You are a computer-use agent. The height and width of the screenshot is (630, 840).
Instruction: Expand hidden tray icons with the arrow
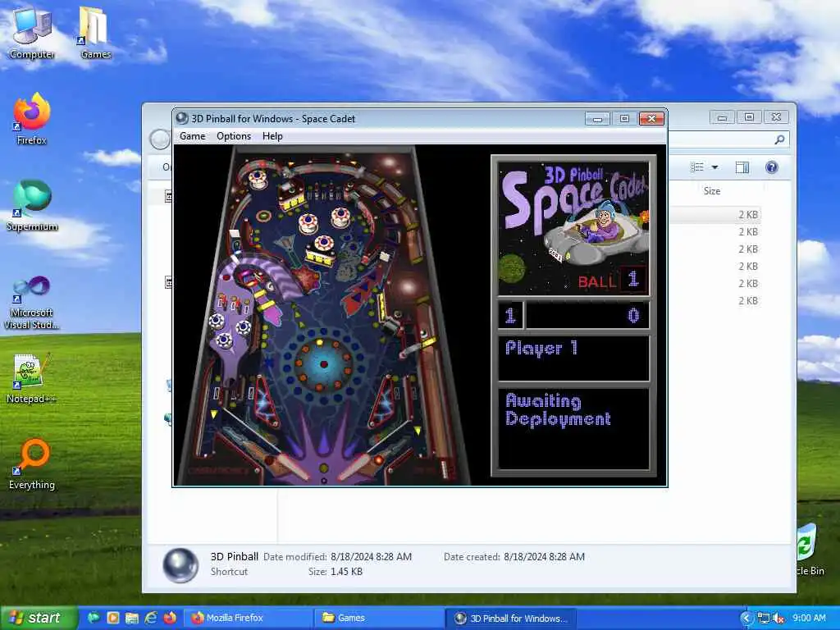point(746,619)
